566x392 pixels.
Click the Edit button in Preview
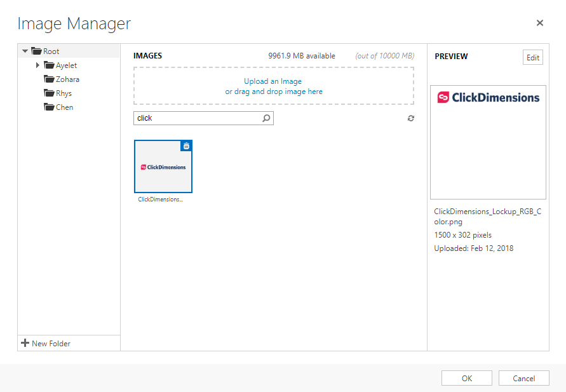point(533,57)
